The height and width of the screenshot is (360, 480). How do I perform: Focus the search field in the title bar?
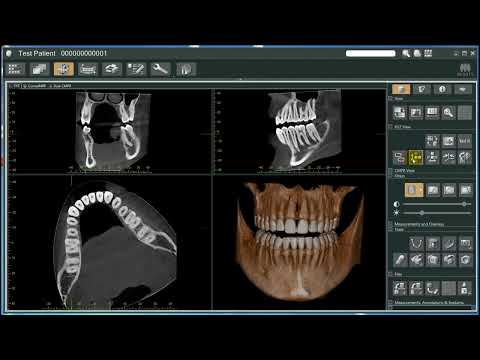tap(370, 53)
